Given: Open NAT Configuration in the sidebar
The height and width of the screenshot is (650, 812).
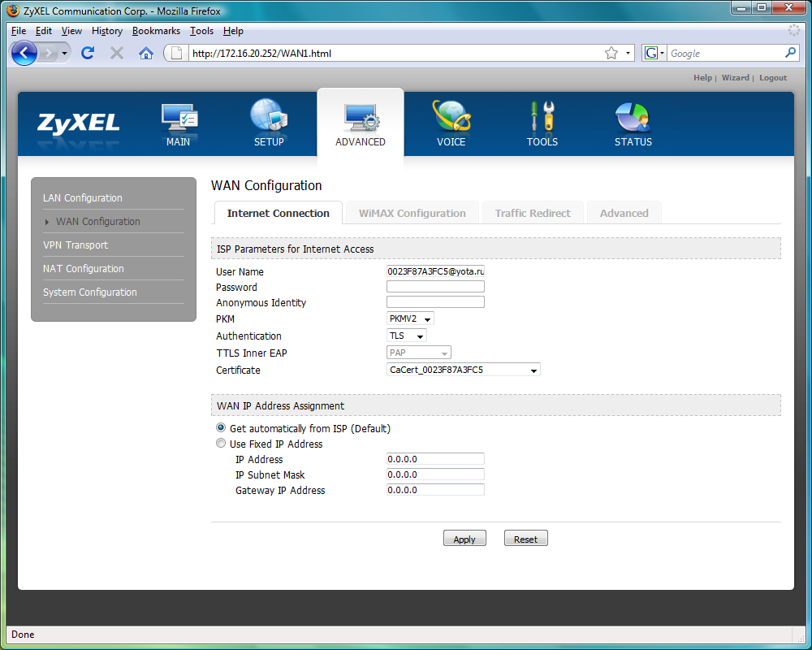Looking at the screenshot, I should click(84, 268).
